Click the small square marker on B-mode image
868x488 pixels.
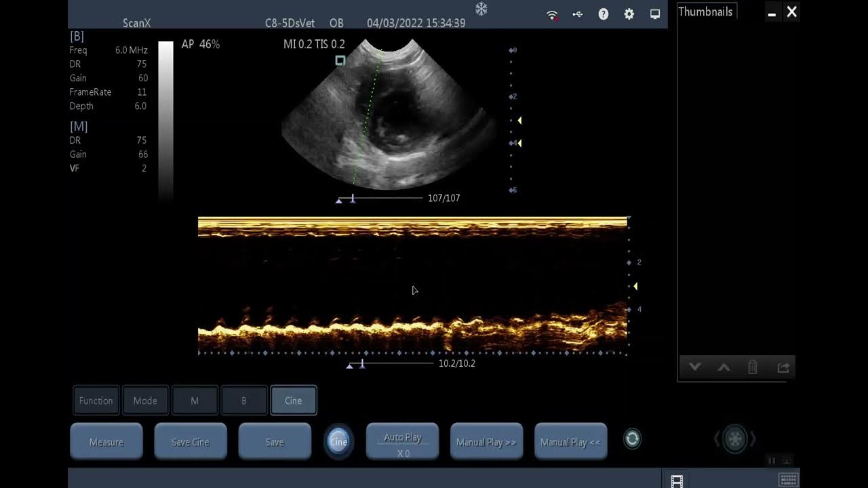point(340,60)
